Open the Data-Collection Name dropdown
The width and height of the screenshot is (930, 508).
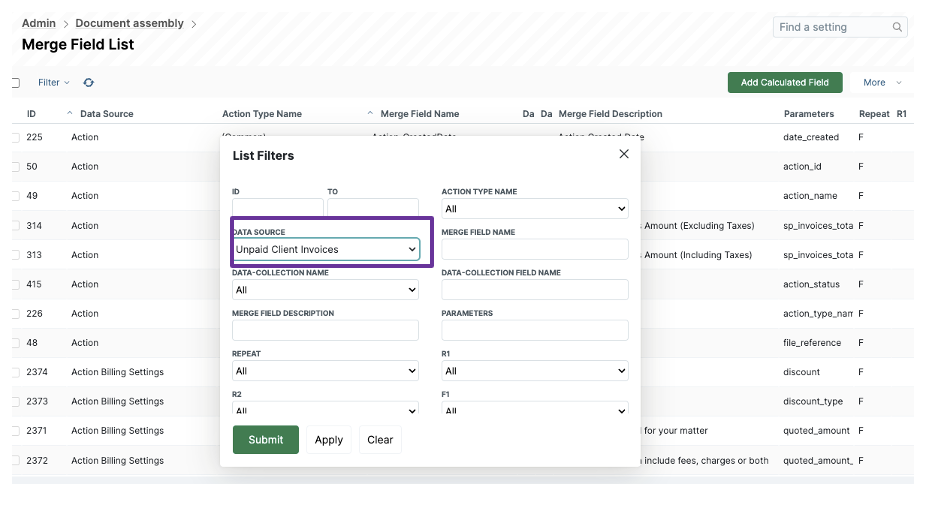(x=325, y=290)
